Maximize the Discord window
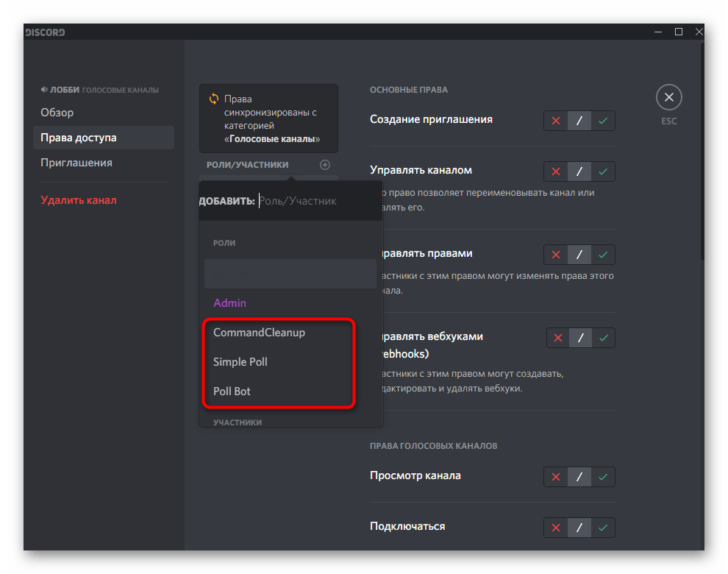Image resolution: width=728 pixels, height=574 pixels. pos(678,32)
